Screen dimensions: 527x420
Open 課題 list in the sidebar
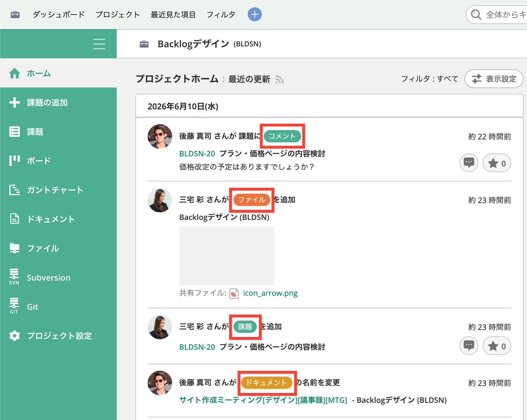(x=58, y=132)
